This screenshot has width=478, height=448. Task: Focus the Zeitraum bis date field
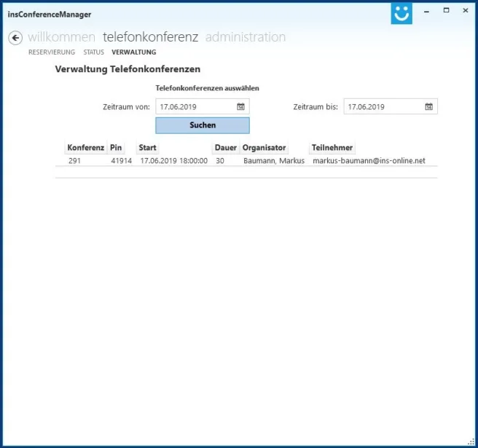click(391, 106)
